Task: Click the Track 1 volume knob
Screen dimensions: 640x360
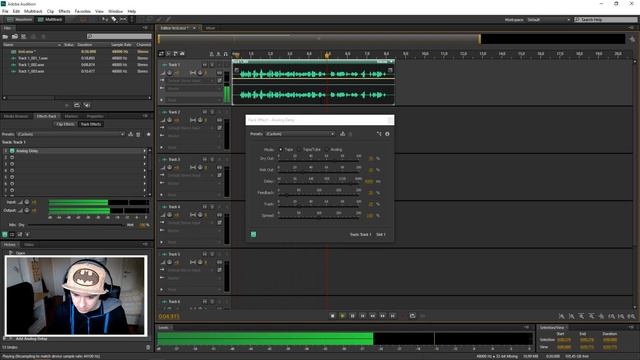Action: click(x=169, y=73)
